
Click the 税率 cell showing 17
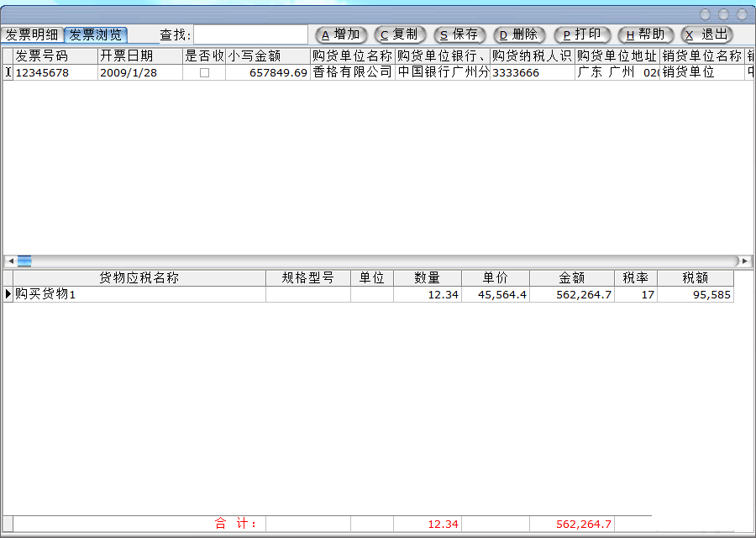point(635,294)
